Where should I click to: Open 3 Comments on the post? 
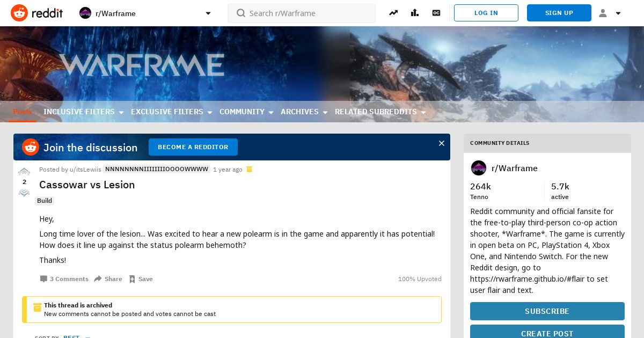coord(64,279)
